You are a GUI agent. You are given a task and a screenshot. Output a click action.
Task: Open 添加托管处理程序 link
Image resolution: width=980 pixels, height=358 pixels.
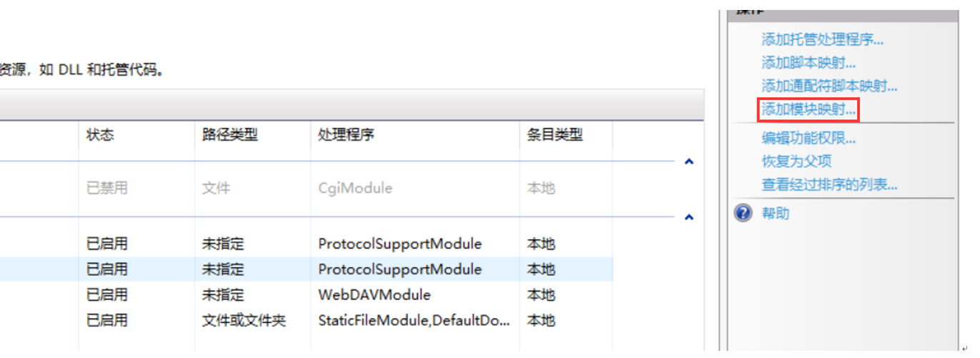click(822, 39)
